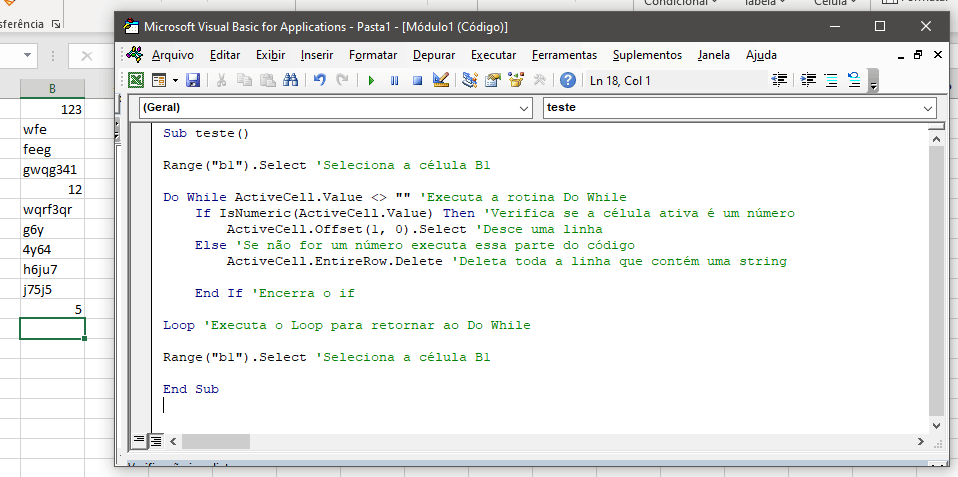This screenshot has width=958, height=477.
Task: Click the Insert UserForm toolbar icon
Action: pos(159,80)
